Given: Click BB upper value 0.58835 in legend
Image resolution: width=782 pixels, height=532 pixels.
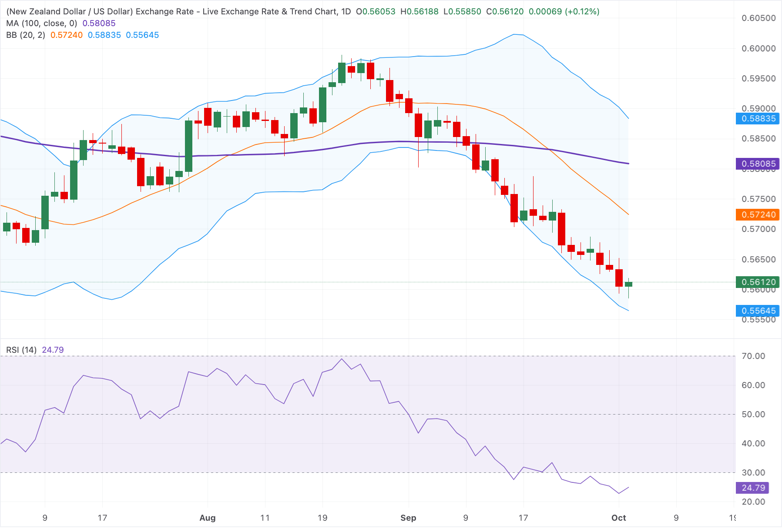Looking at the screenshot, I should pyautogui.click(x=104, y=35).
